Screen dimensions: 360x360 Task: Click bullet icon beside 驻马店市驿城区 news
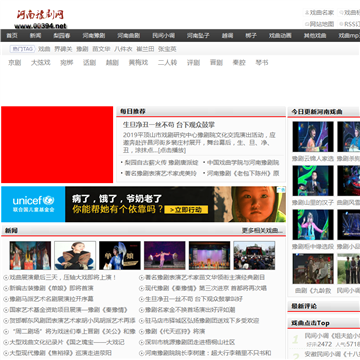pos(141,321)
